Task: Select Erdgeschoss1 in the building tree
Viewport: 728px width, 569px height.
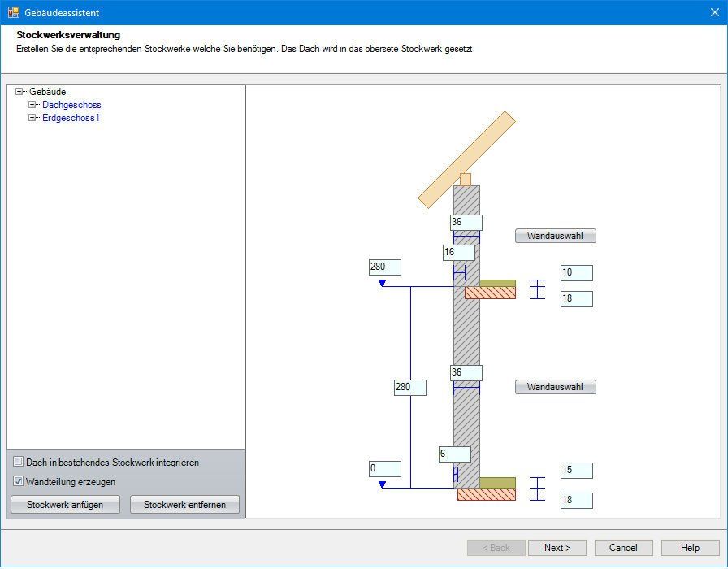Action: 71,118
